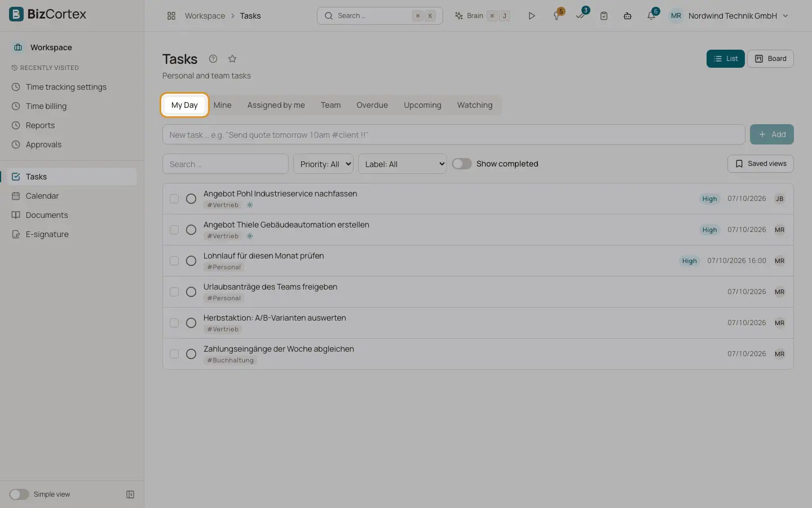The image size is (812, 508).
Task: Select the Assigned by me tab
Action: (x=276, y=105)
